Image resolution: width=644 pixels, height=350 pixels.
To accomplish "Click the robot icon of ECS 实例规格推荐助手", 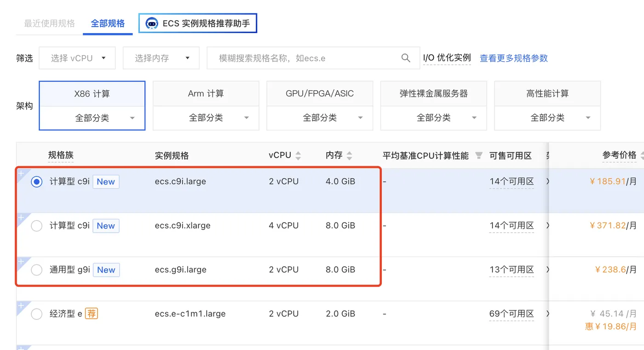I will click(x=152, y=23).
